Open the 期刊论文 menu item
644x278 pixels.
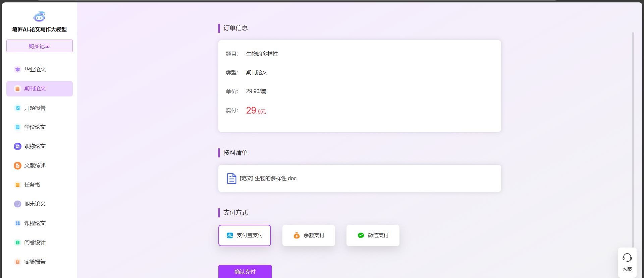click(40, 89)
